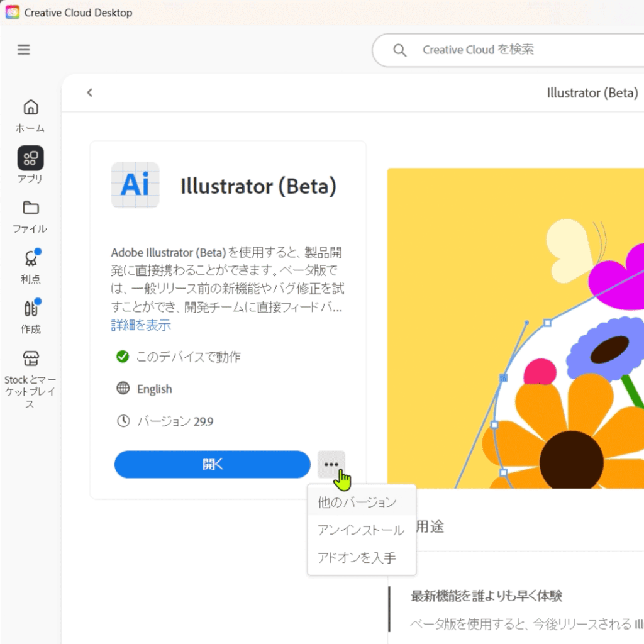Open the Benefits (利点) section
644x644 pixels.
click(30, 267)
